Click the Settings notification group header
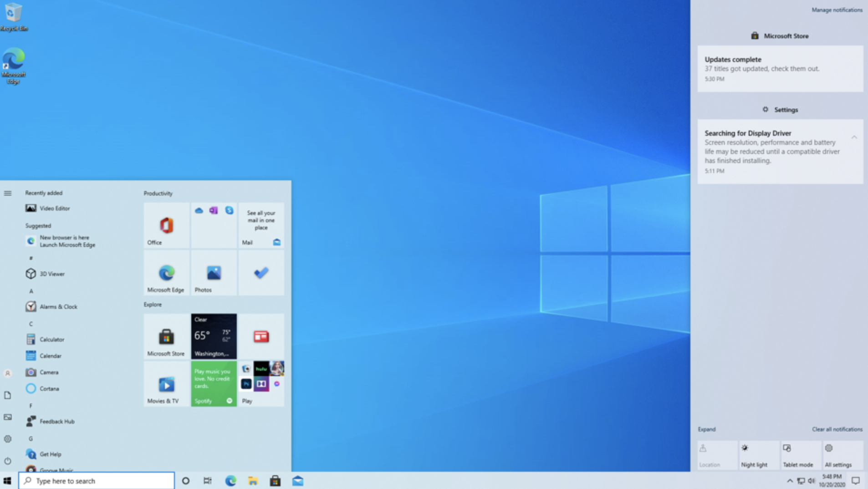 [x=780, y=110]
